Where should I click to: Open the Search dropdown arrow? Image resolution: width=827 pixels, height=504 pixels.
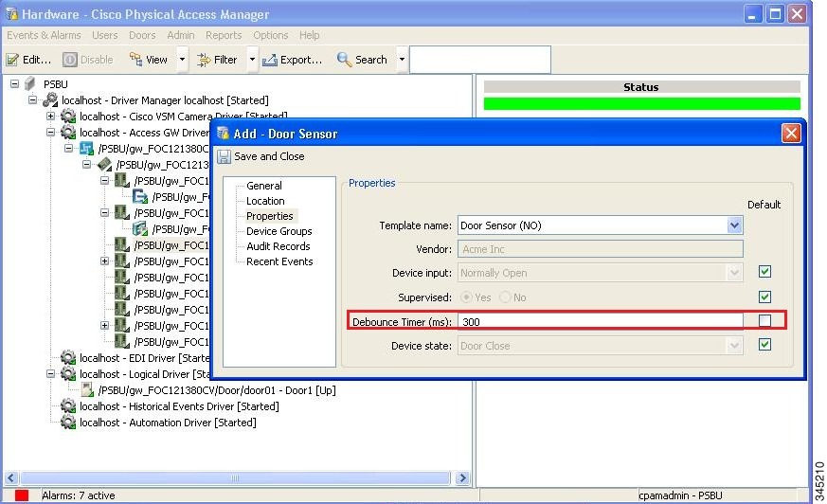pos(402,60)
